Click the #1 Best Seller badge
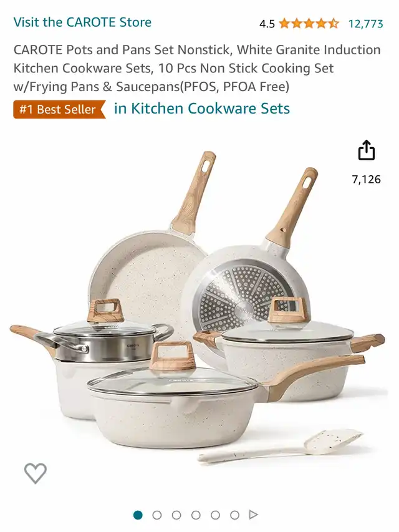 (59, 109)
